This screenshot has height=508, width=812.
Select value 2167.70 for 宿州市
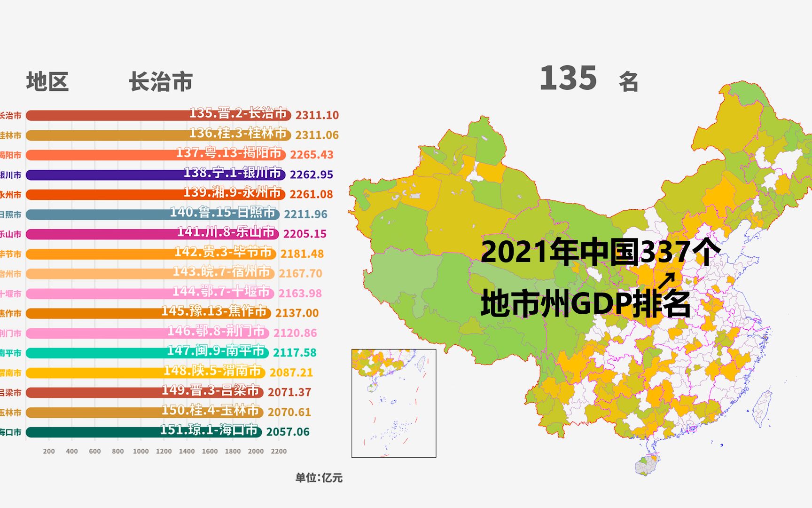pos(301,274)
